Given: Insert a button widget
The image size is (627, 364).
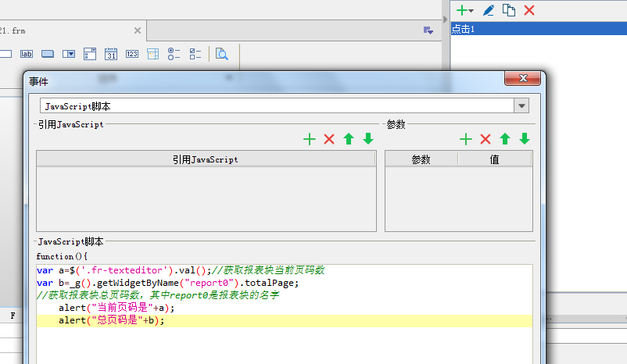Looking at the screenshot, I should tap(48, 54).
